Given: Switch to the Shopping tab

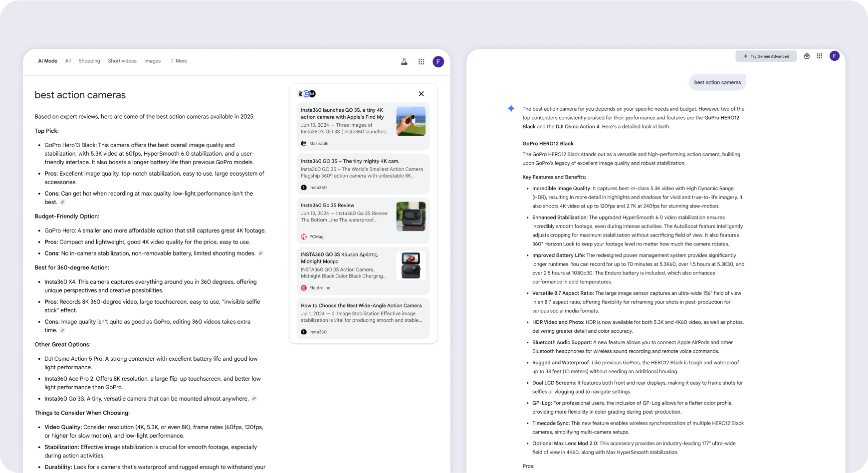Looking at the screenshot, I should point(89,61).
